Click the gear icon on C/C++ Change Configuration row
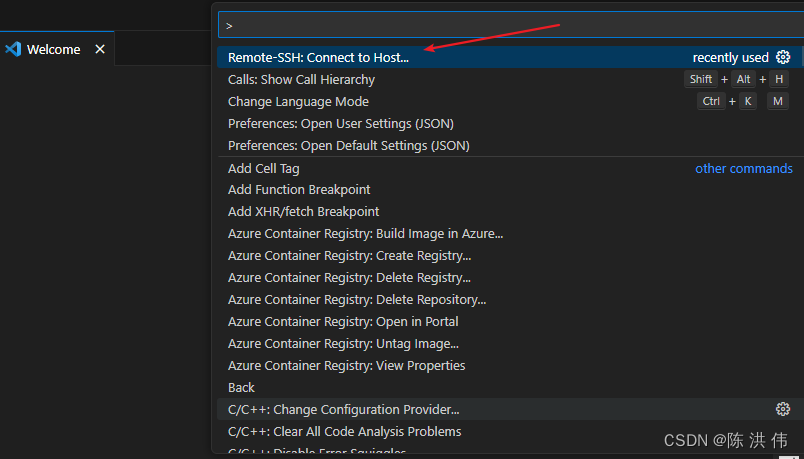Viewport: 804px width, 459px height. (783, 409)
